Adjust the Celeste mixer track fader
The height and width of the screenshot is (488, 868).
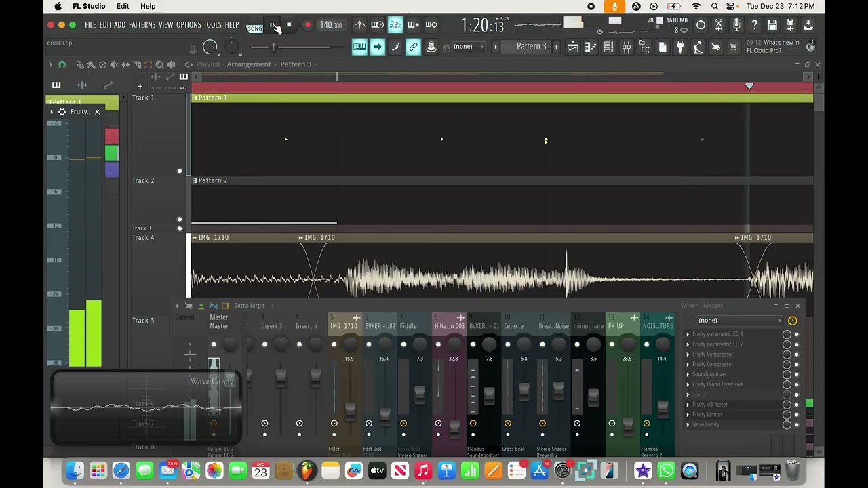524,391
